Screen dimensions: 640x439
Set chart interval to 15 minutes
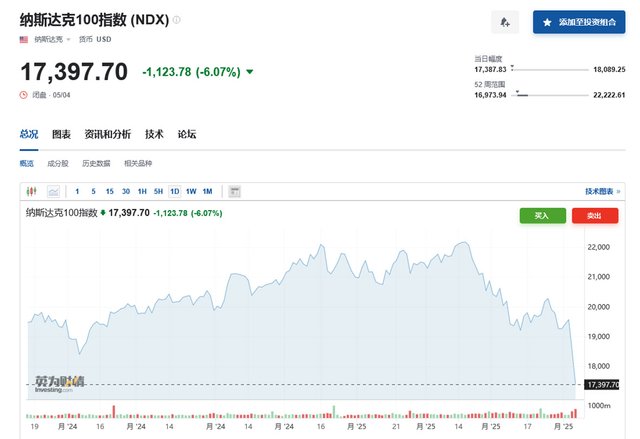pos(109,191)
